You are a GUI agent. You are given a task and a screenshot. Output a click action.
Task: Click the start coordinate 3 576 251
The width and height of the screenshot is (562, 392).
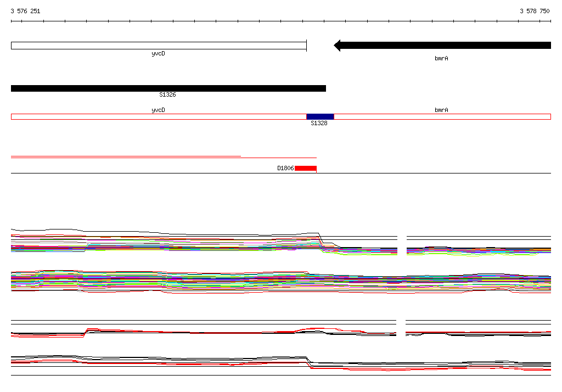tap(25, 11)
